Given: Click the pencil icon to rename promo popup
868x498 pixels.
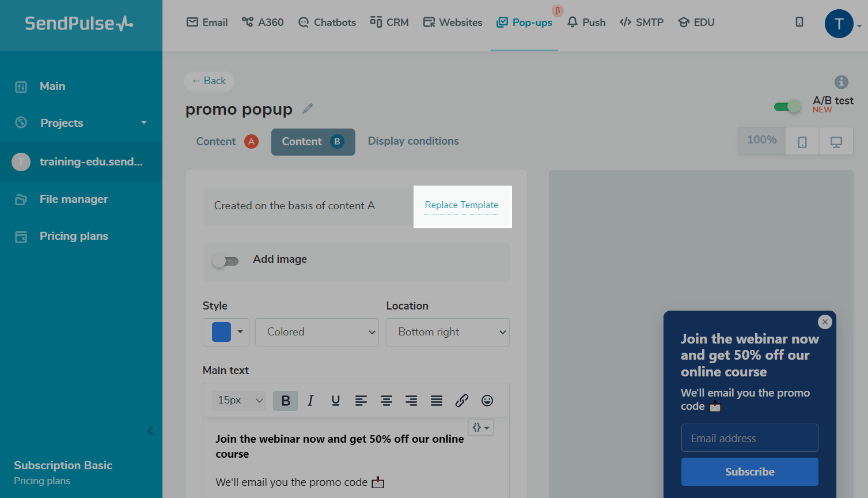Looking at the screenshot, I should tap(308, 109).
